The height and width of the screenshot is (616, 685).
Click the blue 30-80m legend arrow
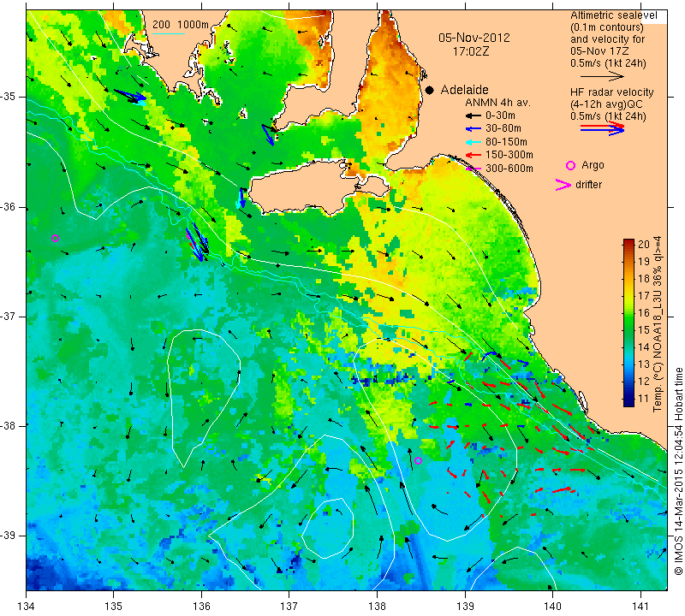click(474, 129)
